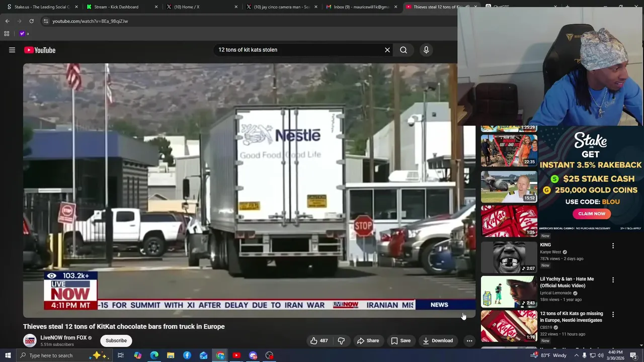Viewport: 644px width, 362px height.
Task: Start voice search with the microphone
Action: (x=426, y=50)
